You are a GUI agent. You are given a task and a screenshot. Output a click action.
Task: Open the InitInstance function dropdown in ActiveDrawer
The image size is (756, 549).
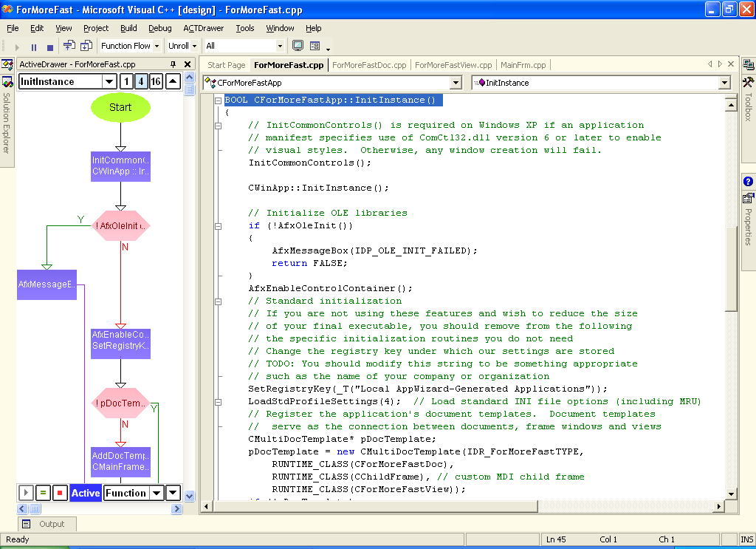pyautogui.click(x=110, y=81)
